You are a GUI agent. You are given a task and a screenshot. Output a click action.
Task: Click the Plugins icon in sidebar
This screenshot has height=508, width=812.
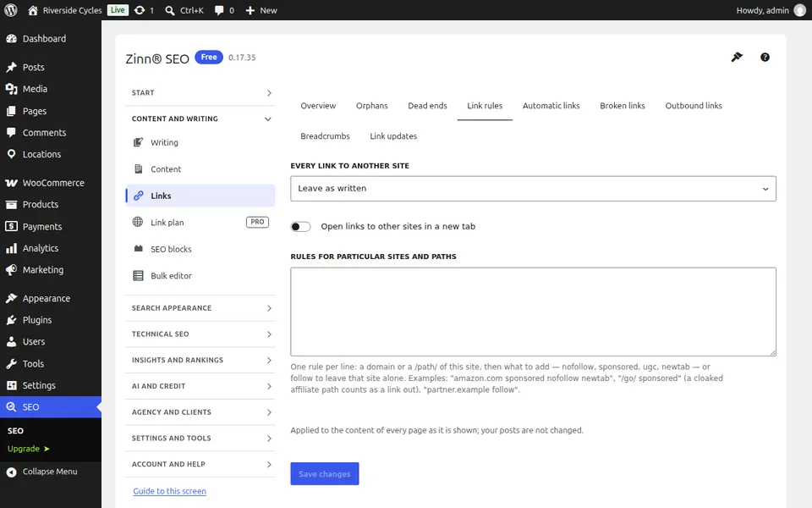11,320
